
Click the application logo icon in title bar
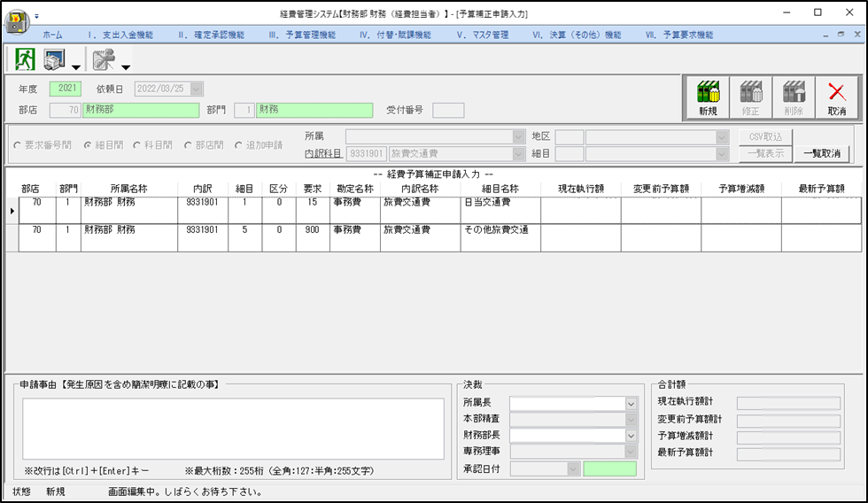17,21
